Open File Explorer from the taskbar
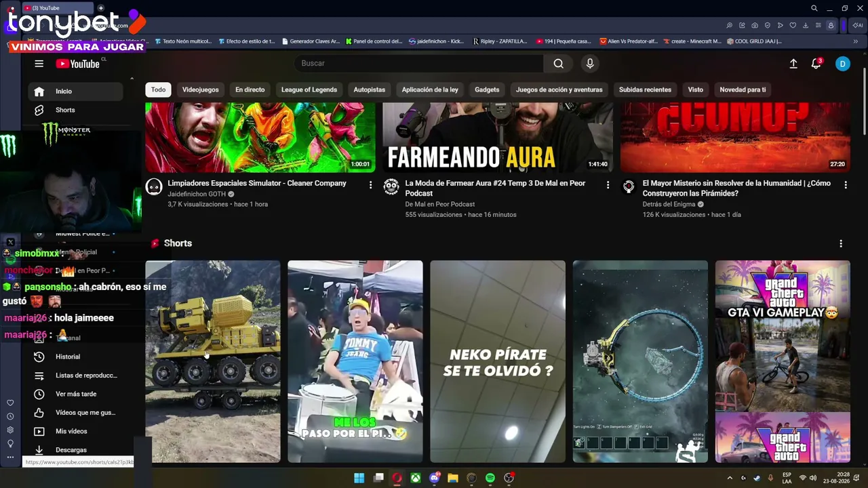This screenshot has width=868, height=488. [x=453, y=478]
